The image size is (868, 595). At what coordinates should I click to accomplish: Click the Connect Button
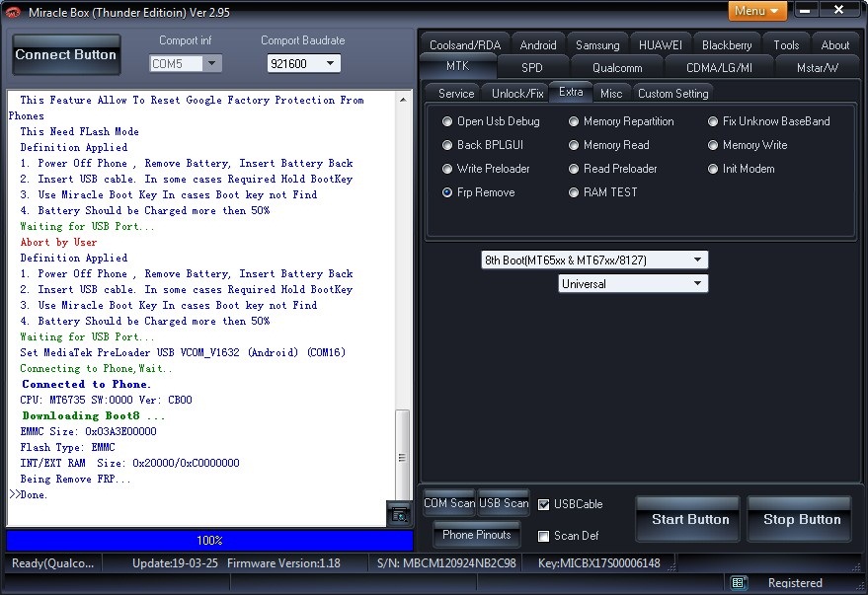pyautogui.click(x=66, y=54)
